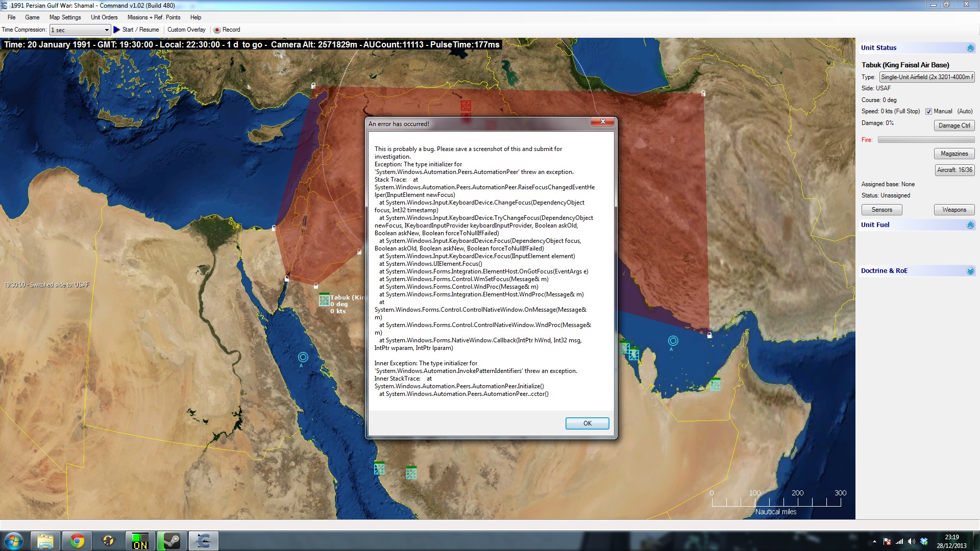Click the 'Course: 0 deg' text
980x551 pixels.
[x=879, y=100]
